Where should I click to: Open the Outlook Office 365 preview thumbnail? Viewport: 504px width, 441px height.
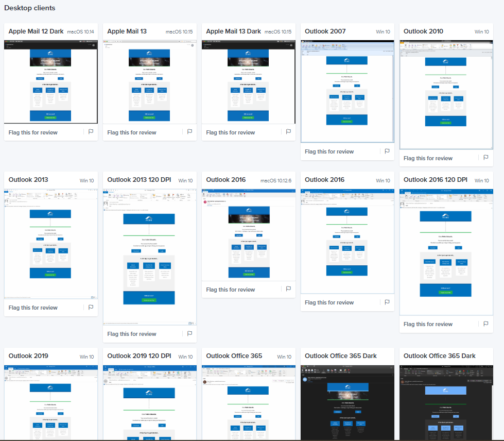pos(248,407)
